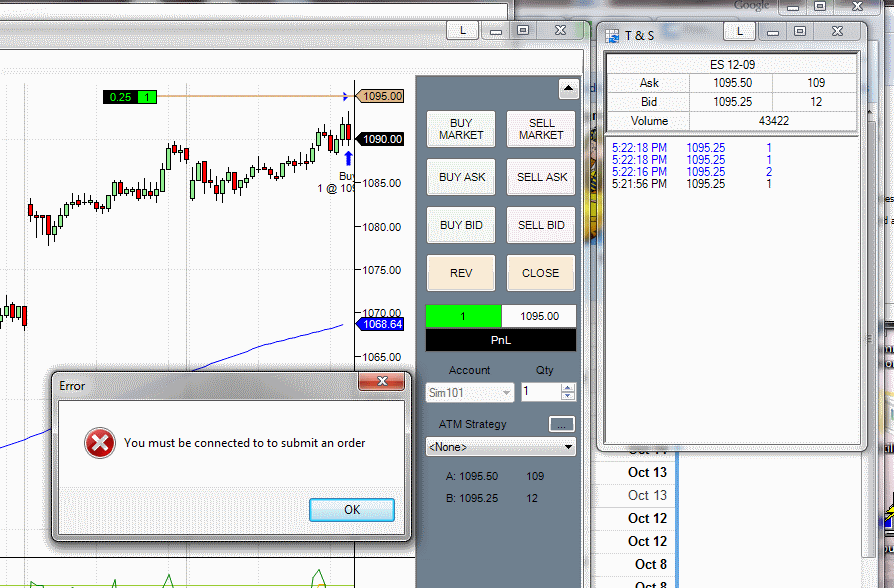Close the chart window
Image resolution: width=894 pixels, height=588 pixels.
click(560, 30)
